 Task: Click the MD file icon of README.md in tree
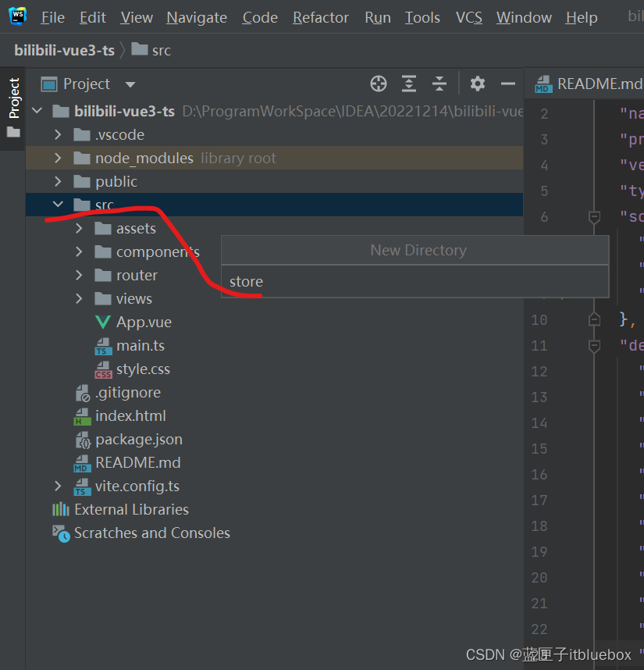(82, 463)
